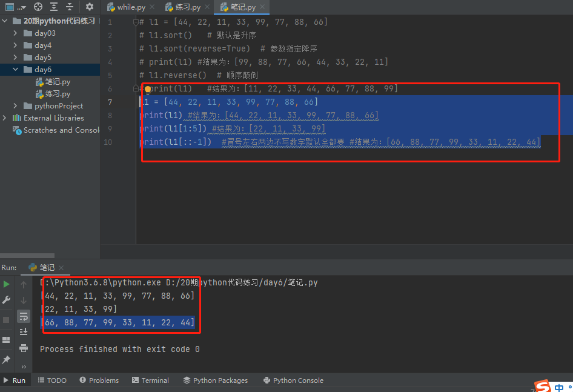Open the project panel settings gear
Screen dimensions: 573x392
point(89,7)
